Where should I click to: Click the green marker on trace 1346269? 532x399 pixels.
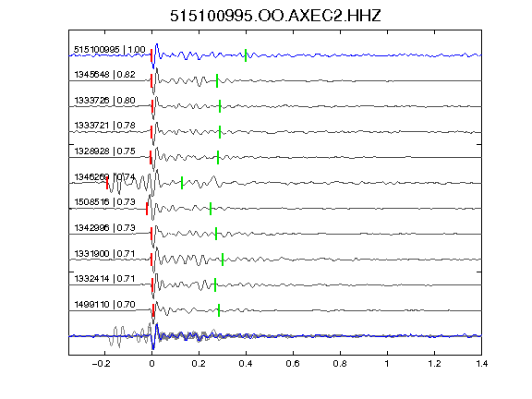coord(182,183)
